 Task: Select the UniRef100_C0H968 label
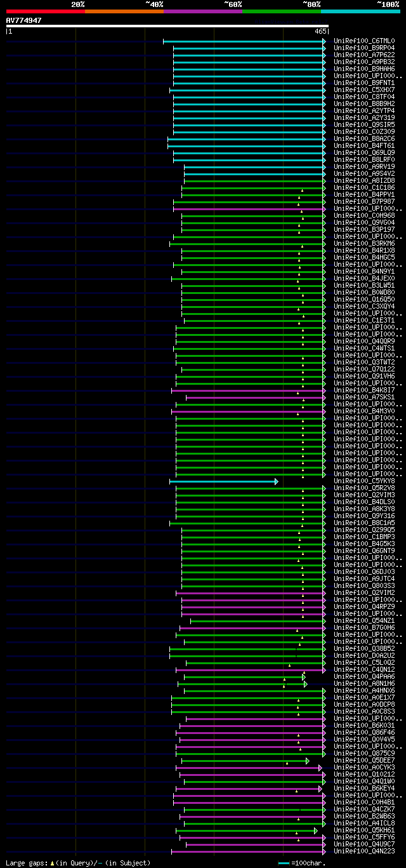(364, 216)
